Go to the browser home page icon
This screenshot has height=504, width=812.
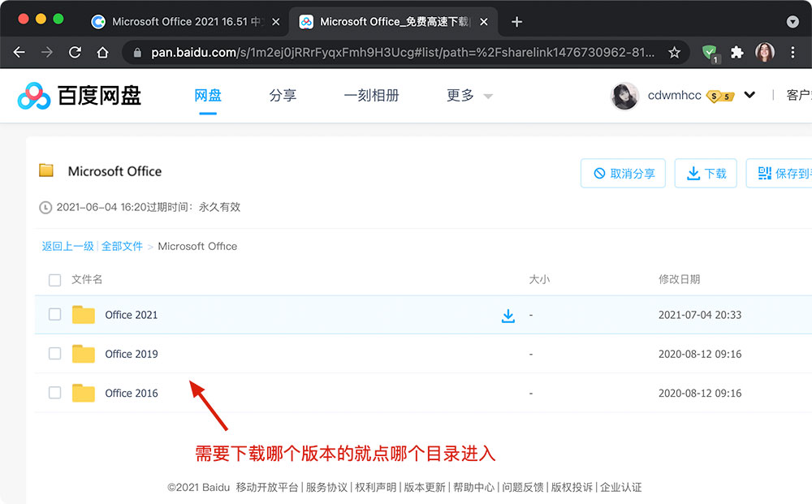pyautogui.click(x=102, y=52)
